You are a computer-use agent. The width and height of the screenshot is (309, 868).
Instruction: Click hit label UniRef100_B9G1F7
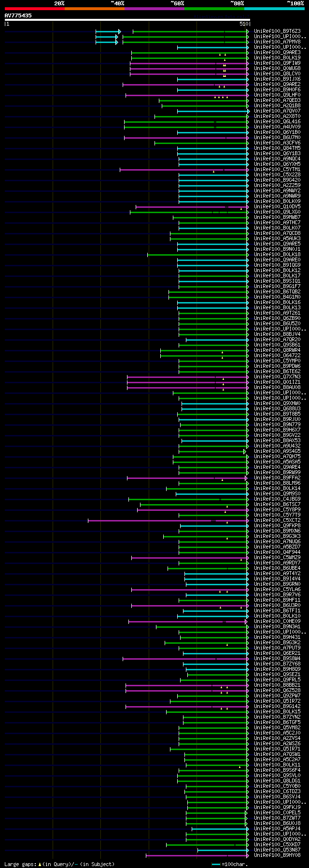click(x=277, y=287)
